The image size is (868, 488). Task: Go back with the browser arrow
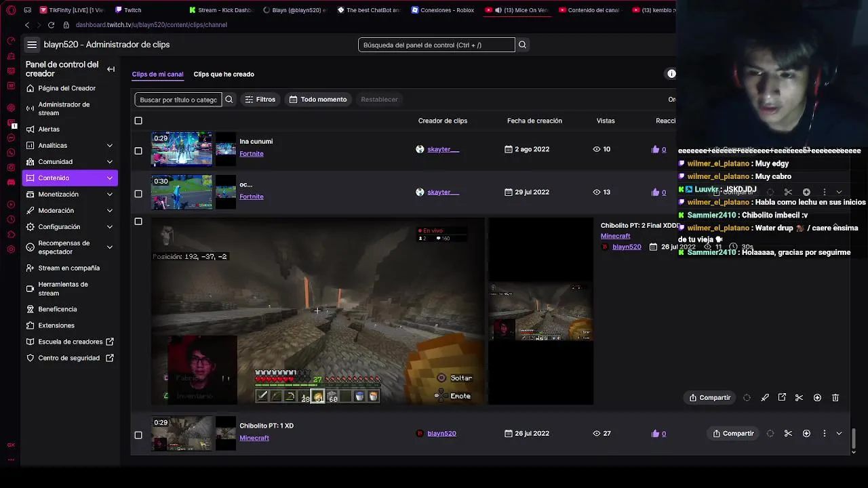[x=27, y=25]
